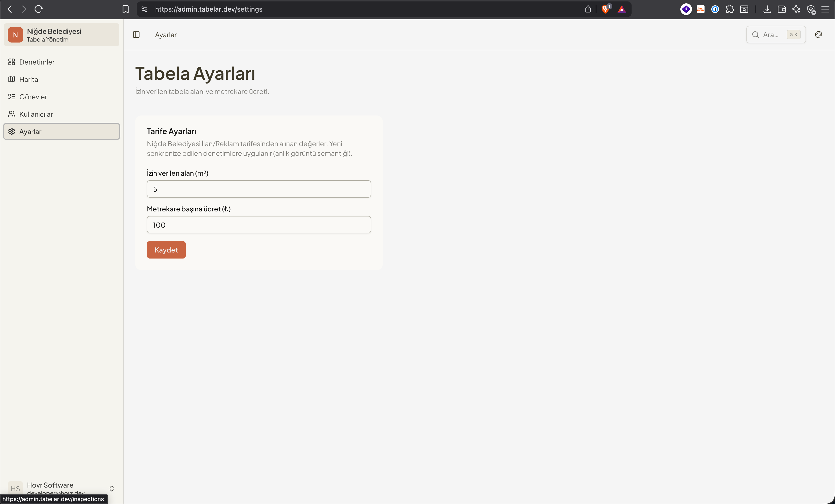Go back using browser back arrow

coord(10,9)
